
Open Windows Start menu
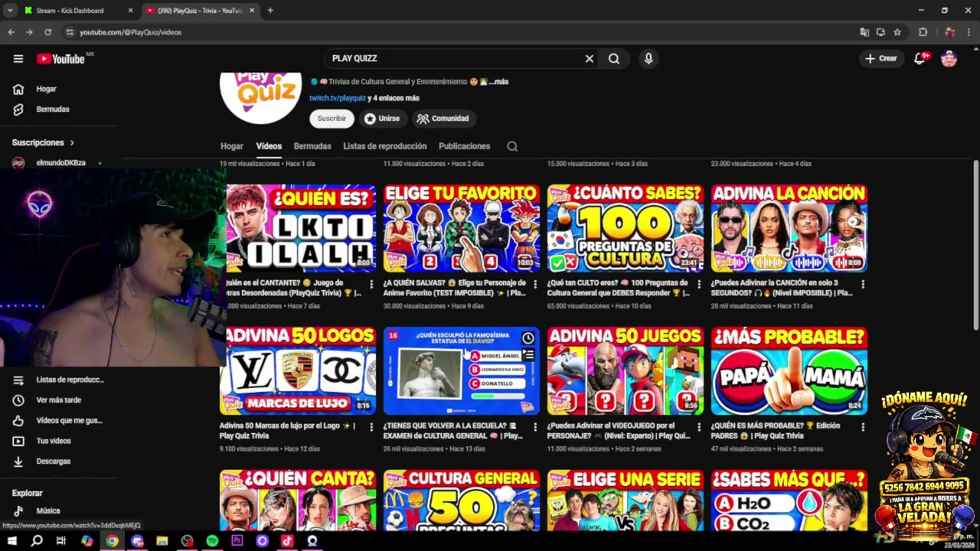pos(11,540)
